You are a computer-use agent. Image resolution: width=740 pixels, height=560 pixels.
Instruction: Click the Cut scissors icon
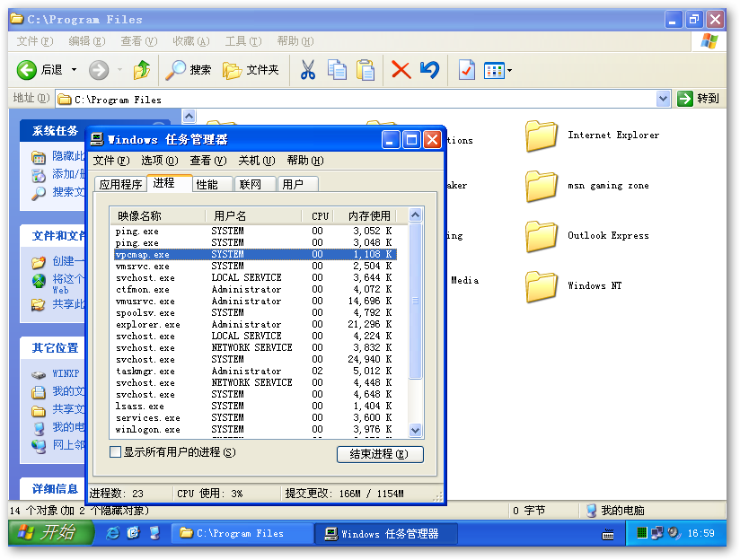pos(308,70)
